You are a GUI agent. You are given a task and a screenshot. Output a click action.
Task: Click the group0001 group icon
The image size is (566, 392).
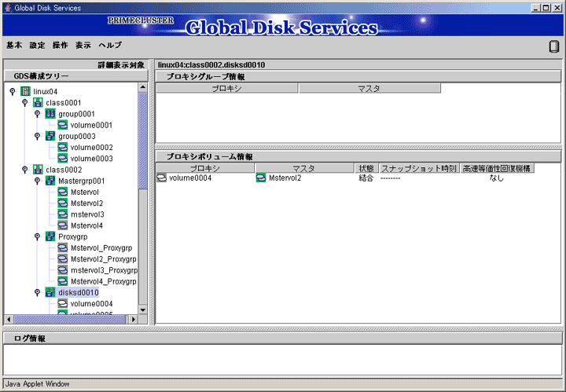pyautogui.click(x=50, y=114)
